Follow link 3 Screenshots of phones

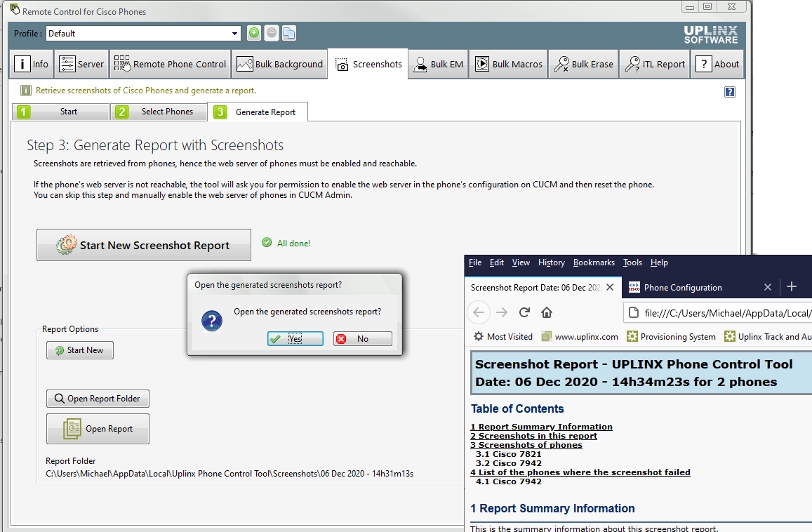[526, 445]
